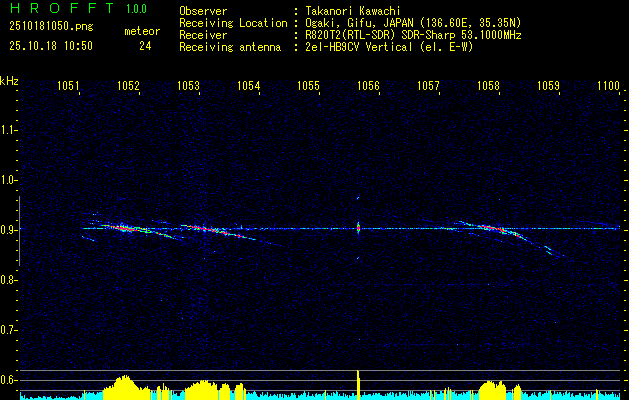The height and width of the screenshot is (400, 629).
Task: Click the 'Observer' field label
Action: click(203, 11)
